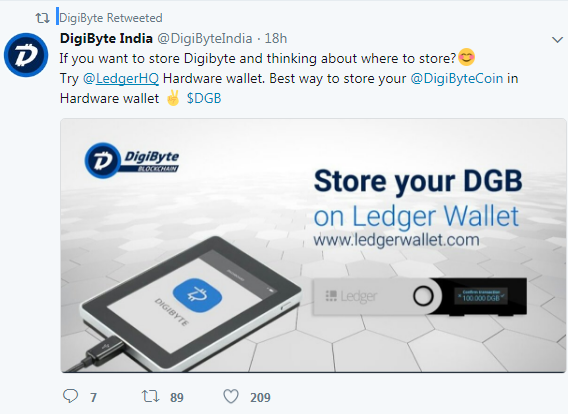Retweet using the retweet arrows icon
This screenshot has width=568, height=414.
pyautogui.click(x=150, y=396)
